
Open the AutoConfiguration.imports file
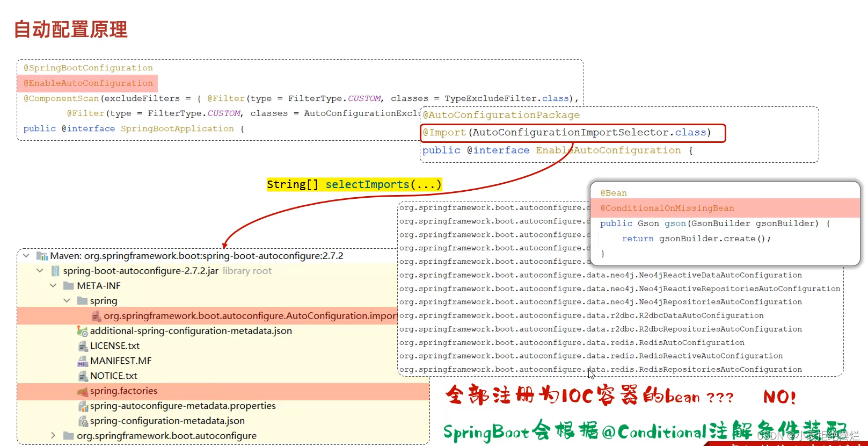click(x=250, y=316)
